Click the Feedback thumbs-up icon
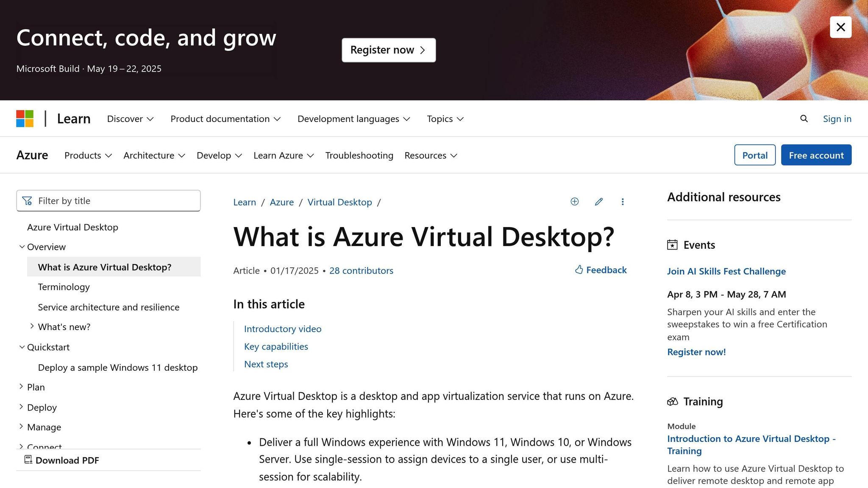Image resolution: width=868 pixels, height=488 pixels. pyautogui.click(x=579, y=270)
